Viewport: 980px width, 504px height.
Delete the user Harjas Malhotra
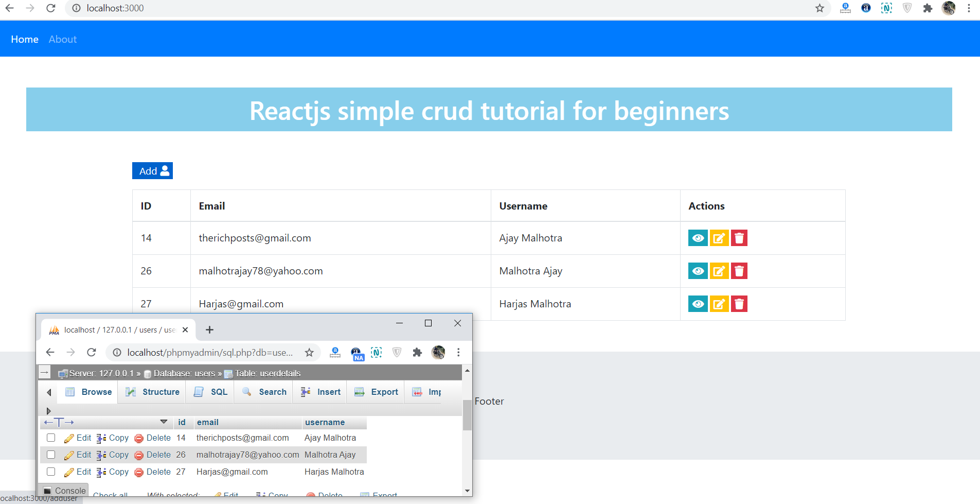point(739,304)
